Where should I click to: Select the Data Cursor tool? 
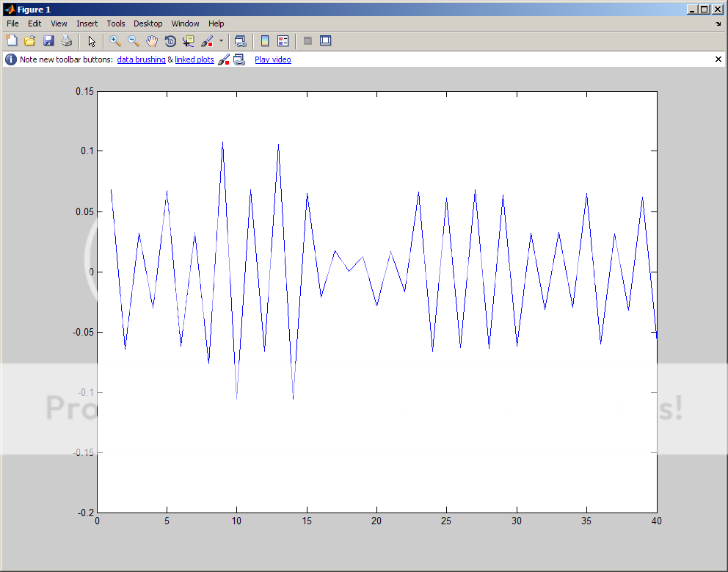click(x=189, y=41)
